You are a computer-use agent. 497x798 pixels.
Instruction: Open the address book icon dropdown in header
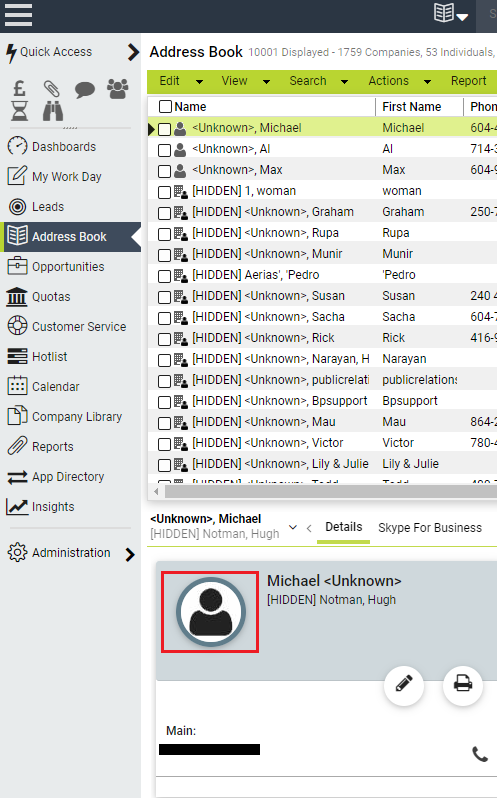[x=451, y=14]
